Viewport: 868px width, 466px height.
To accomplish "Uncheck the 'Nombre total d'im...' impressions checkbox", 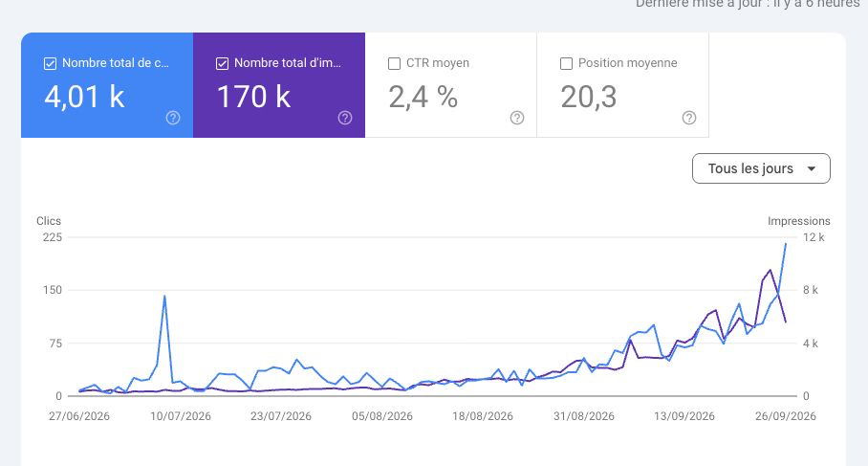I will [x=222, y=64].
